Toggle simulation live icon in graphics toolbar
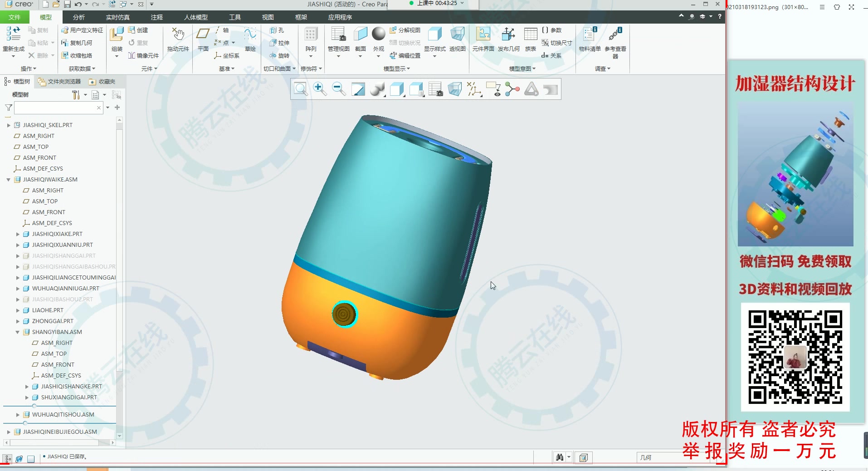The width and height of the screenshot is (868, 471). pos(532,89)
